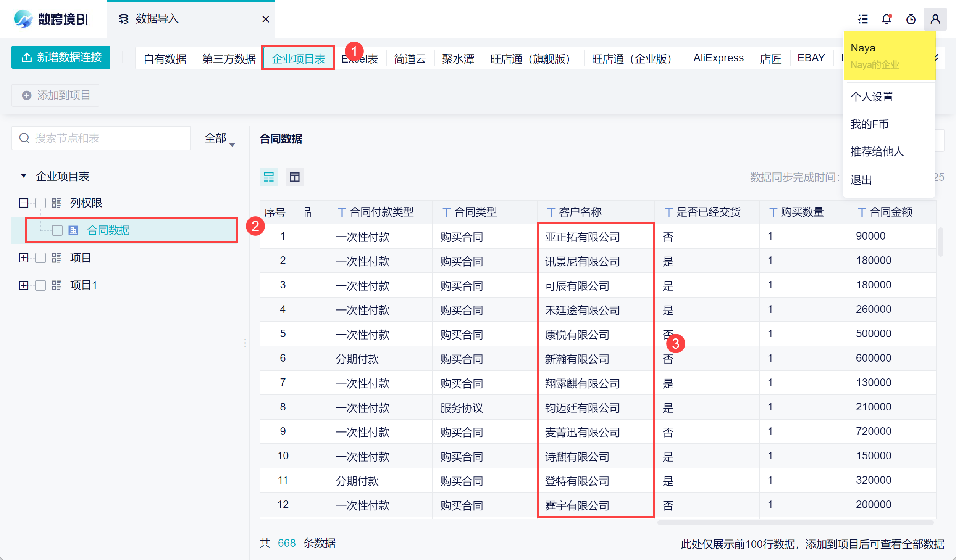Screen dimensions: 956x560
Task: Open the EBAY tab
Action: click(811, 58)
